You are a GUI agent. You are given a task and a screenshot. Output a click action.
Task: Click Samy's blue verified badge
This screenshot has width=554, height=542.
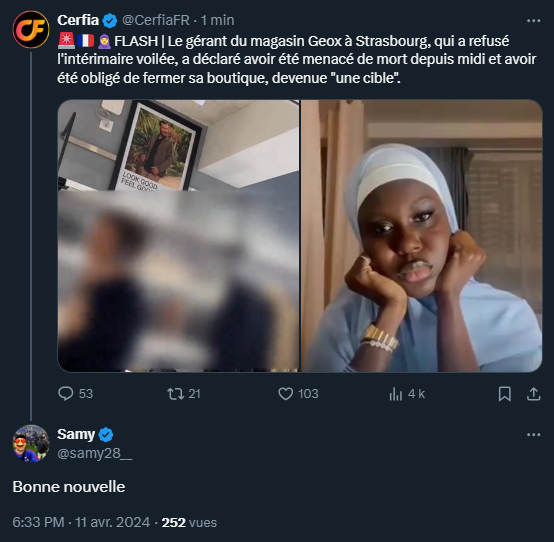[106, 435]
